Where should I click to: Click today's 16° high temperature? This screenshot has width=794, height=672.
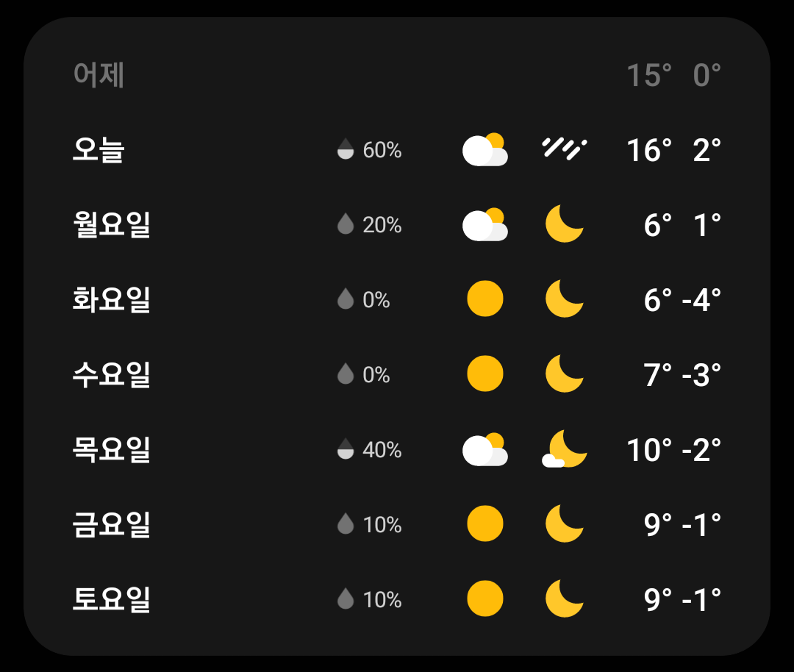pyautogui.click(x=648, y=150)
